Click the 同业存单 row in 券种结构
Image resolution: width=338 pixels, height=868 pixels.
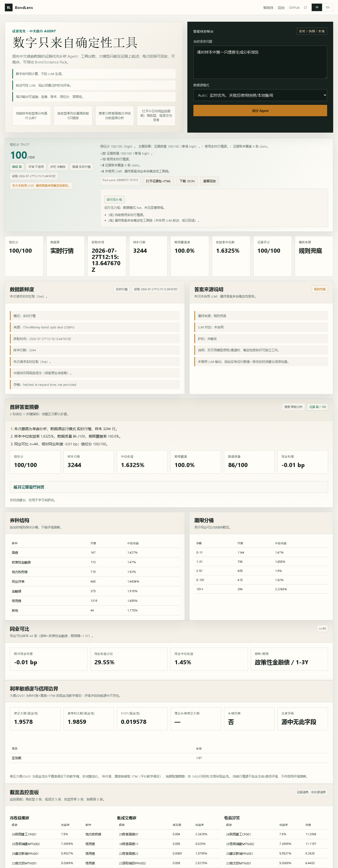click(x=95, y=582)
